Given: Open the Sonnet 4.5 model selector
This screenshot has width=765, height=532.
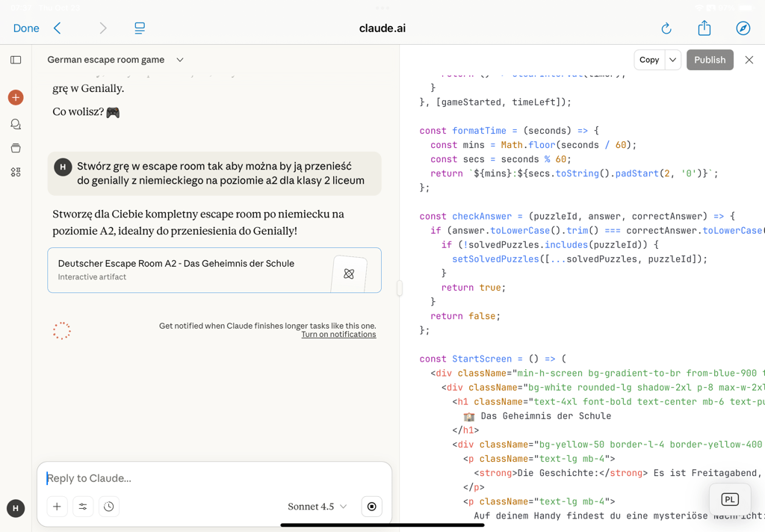Looking at the screenshot, I should click(317, 507).
